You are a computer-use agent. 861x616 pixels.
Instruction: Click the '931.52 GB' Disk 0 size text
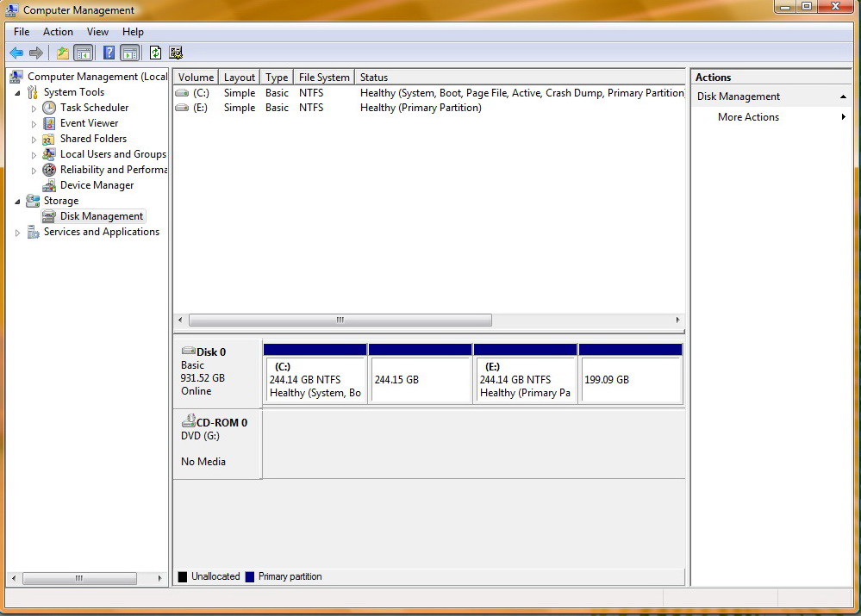point(203,378)
